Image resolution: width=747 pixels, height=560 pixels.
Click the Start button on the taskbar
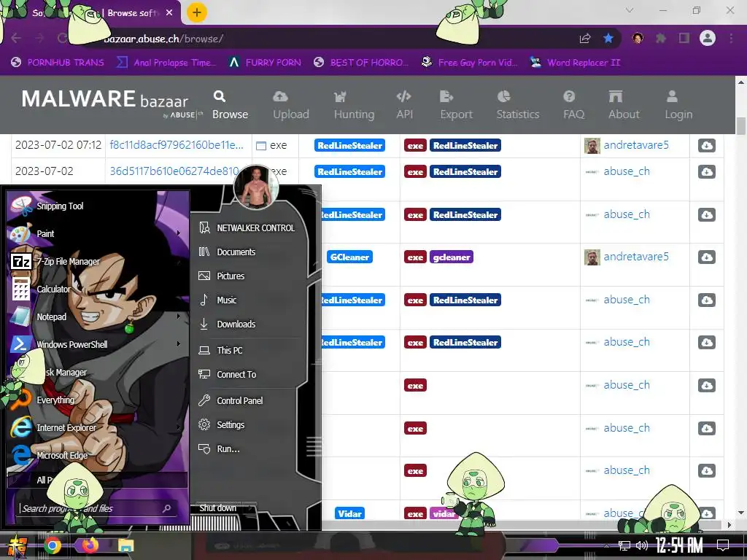(18, 546)
